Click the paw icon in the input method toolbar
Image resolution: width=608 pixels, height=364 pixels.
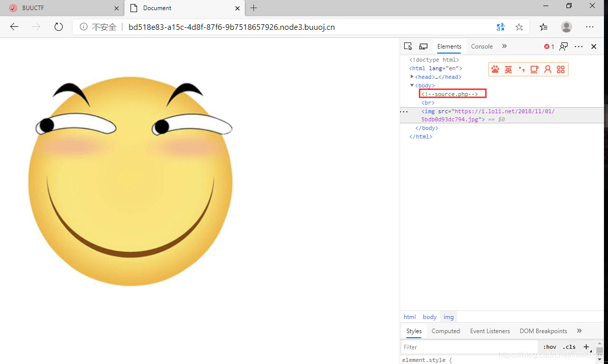click(x=495, y=70)
